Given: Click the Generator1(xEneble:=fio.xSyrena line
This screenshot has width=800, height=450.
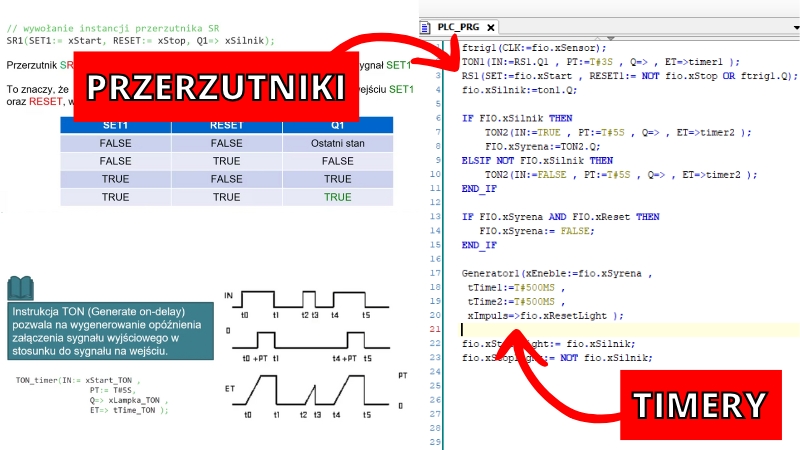Looking at the screenshot, I should coord(557,273).
